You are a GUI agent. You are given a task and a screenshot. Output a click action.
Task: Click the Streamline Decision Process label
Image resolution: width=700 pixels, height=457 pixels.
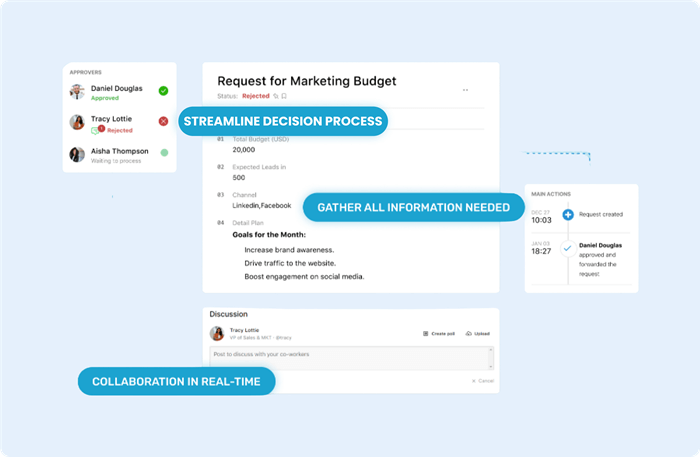coord(282,122)
